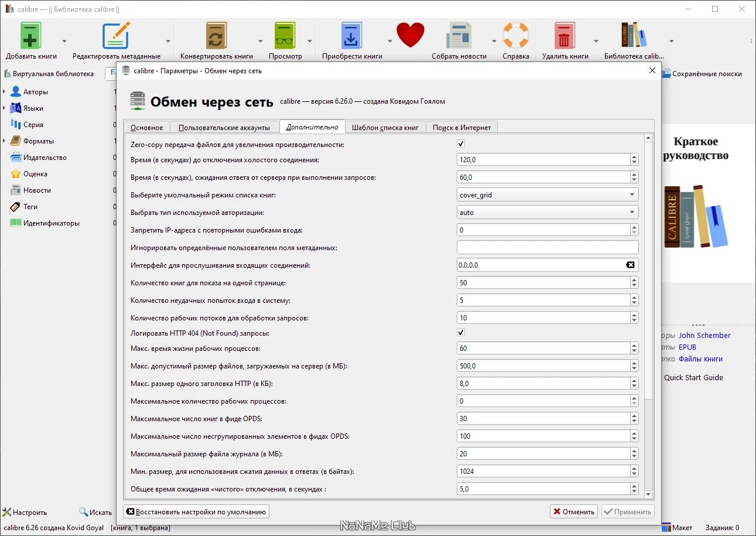Open Edit metadata (Редактировать метаданные) tool
Viewport: 756px width, 536px height.
[116, 36]
